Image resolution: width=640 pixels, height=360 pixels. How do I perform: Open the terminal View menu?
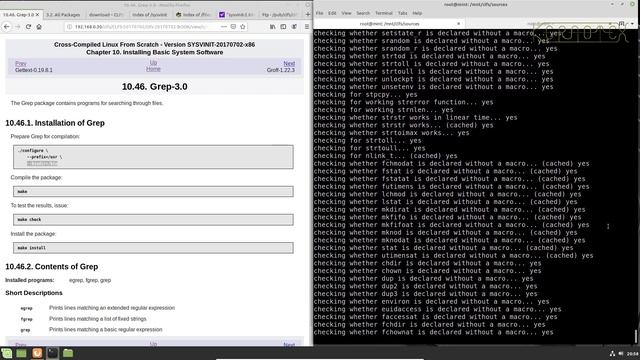pos(346,13)
